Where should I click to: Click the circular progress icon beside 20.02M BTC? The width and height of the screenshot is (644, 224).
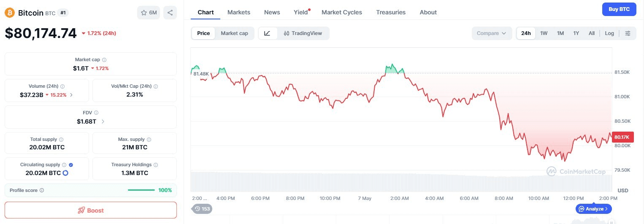(x=65, y=173)
